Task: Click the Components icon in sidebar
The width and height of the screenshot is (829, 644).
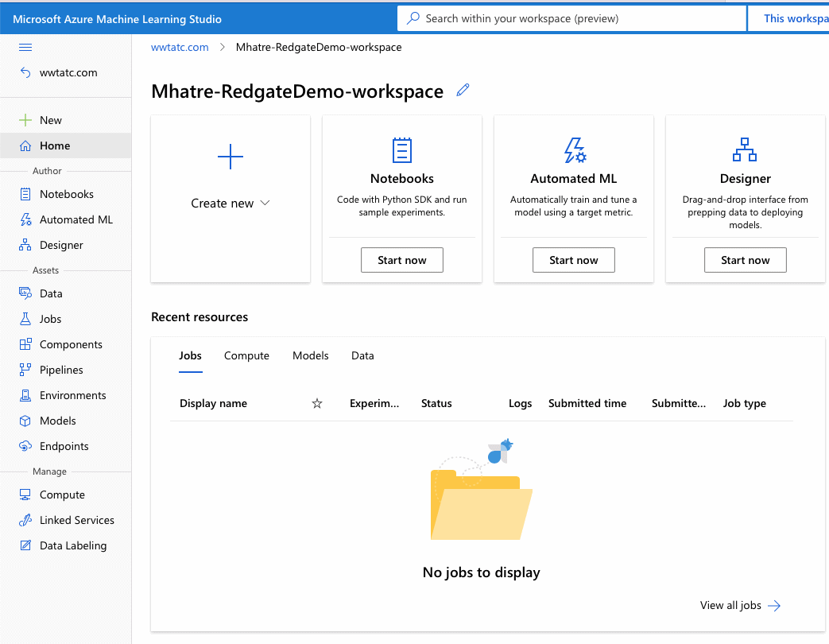Action: click(25, 344)
